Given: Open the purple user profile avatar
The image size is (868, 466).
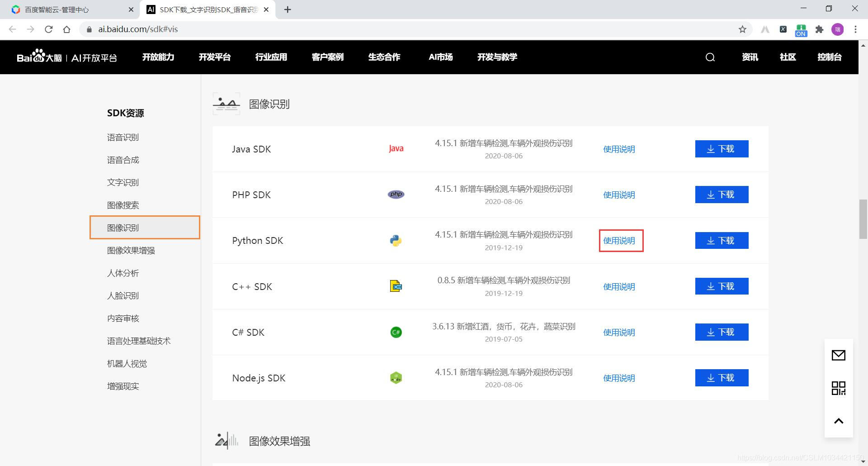Looking at the screenshot, I should tap(837, 29).
